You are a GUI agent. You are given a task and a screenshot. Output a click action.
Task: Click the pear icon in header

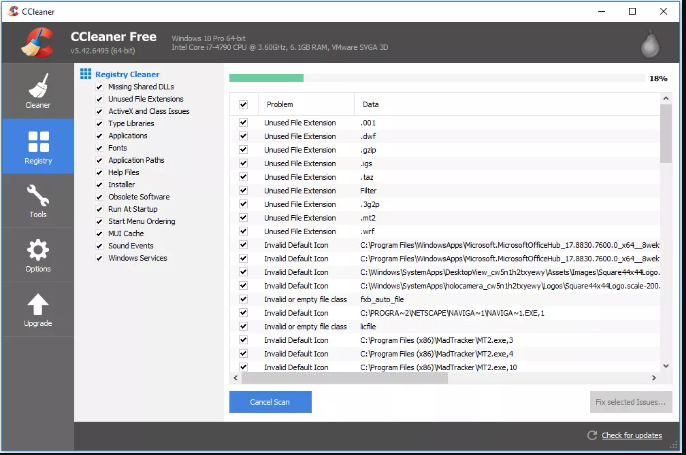point(650,44)
